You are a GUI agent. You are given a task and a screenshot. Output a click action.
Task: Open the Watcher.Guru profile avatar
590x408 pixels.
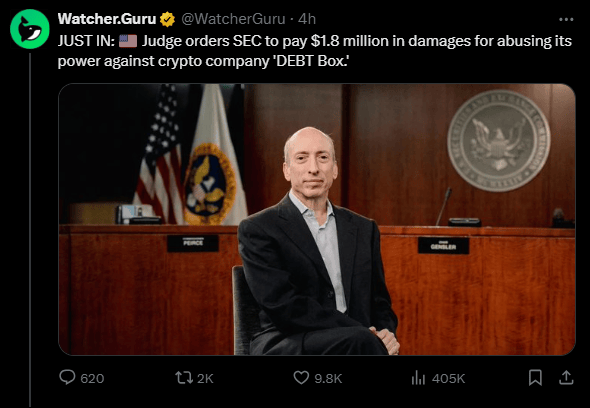[30, 29]
